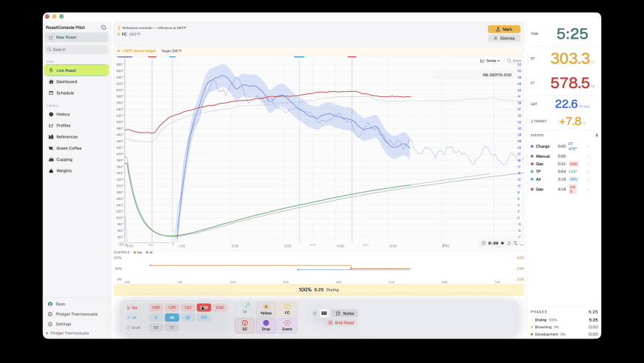Edit the TP event entry
Image resolution: width=644 pixels, height=363 pixels.
(x=588, y=171)
